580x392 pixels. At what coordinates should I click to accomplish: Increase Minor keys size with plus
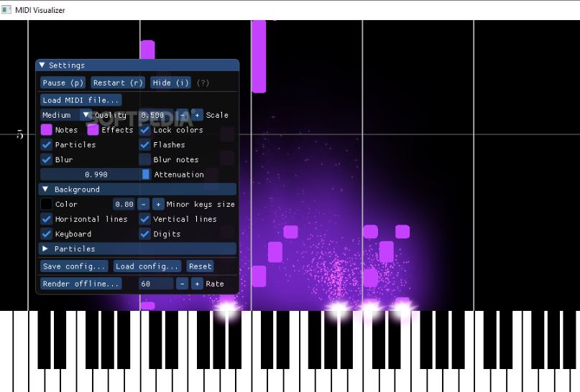point(158,204)
